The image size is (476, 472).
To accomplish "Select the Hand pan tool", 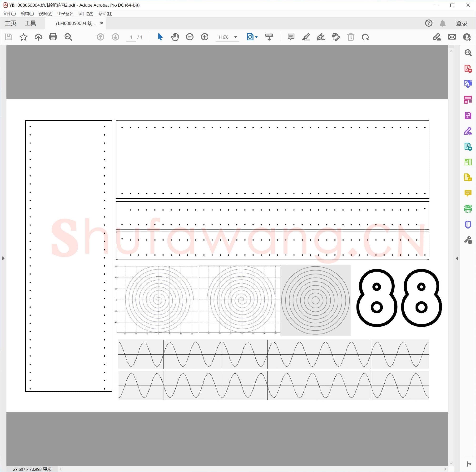I will [x=175, y=37].
